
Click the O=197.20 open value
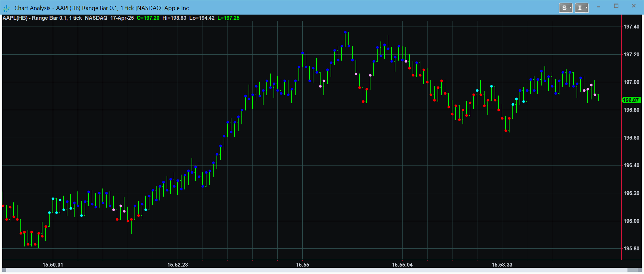click(148, 18)
